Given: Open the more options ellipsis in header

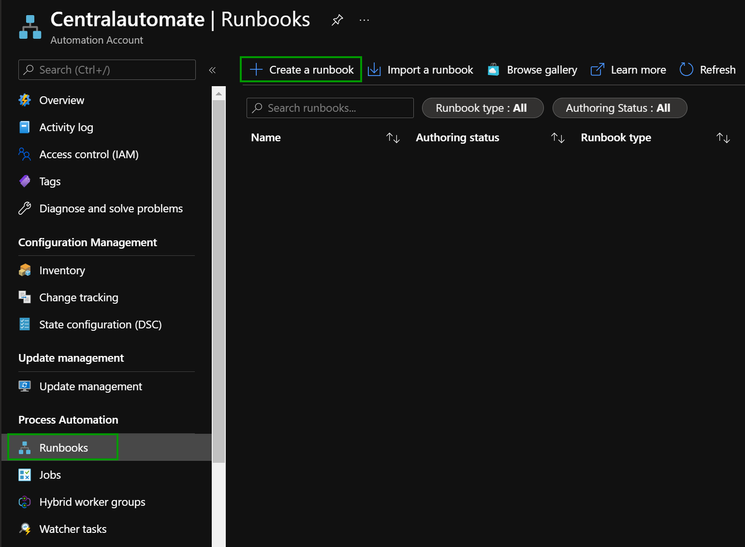Looking at the screenshot, I should click(364, 20).
